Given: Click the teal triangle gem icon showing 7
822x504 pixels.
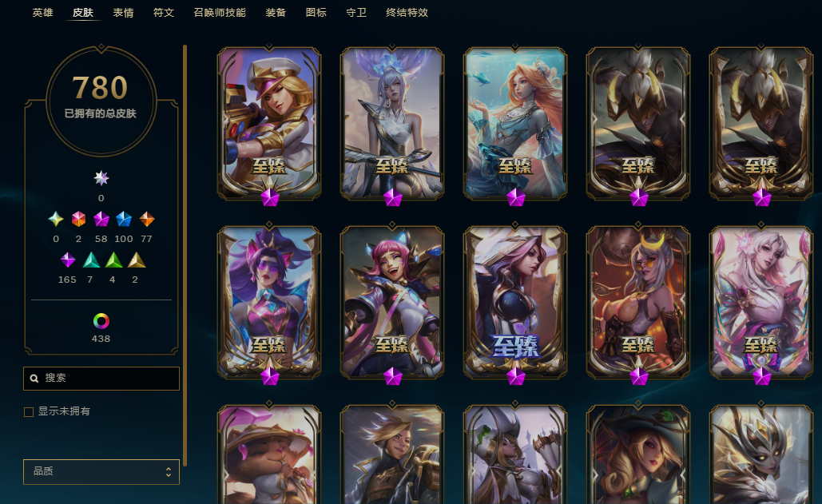Looking at the screenshot, I should (x=91, y=260).
